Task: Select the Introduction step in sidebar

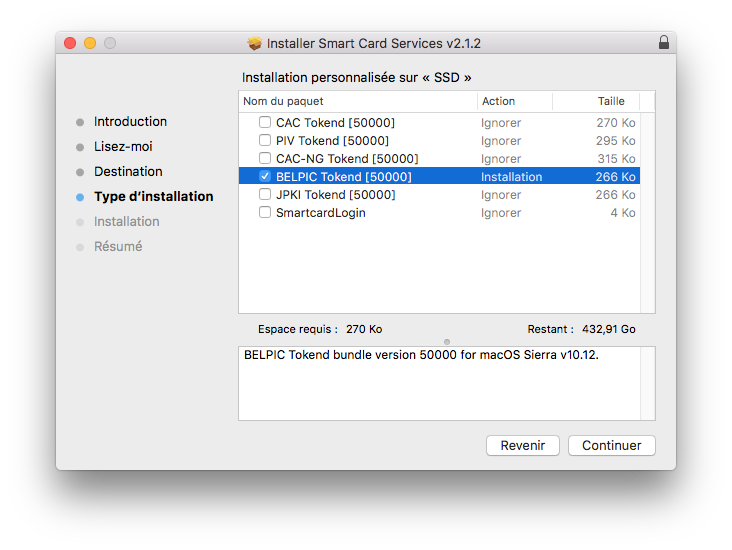Action: coord(130,121)
